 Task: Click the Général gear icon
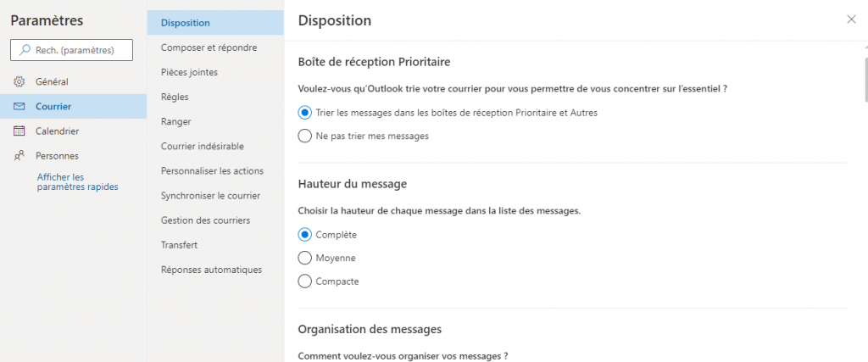click(x=19, y=81)
